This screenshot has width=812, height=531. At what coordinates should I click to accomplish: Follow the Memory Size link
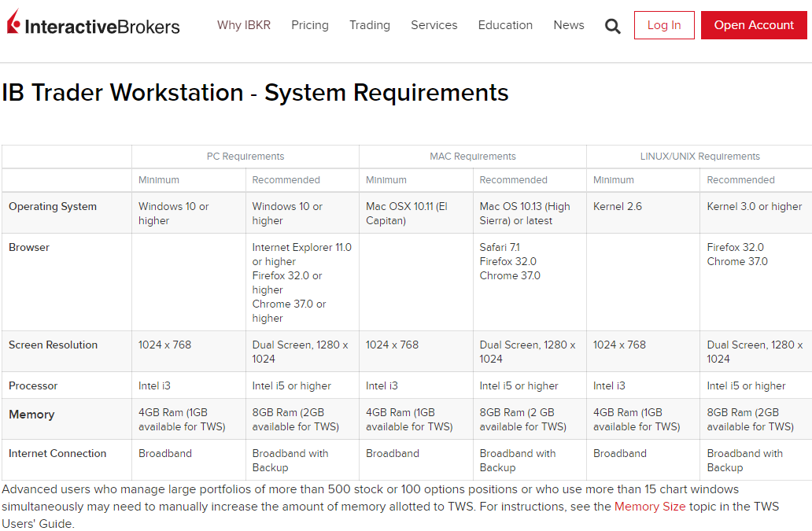coord(650,507)
